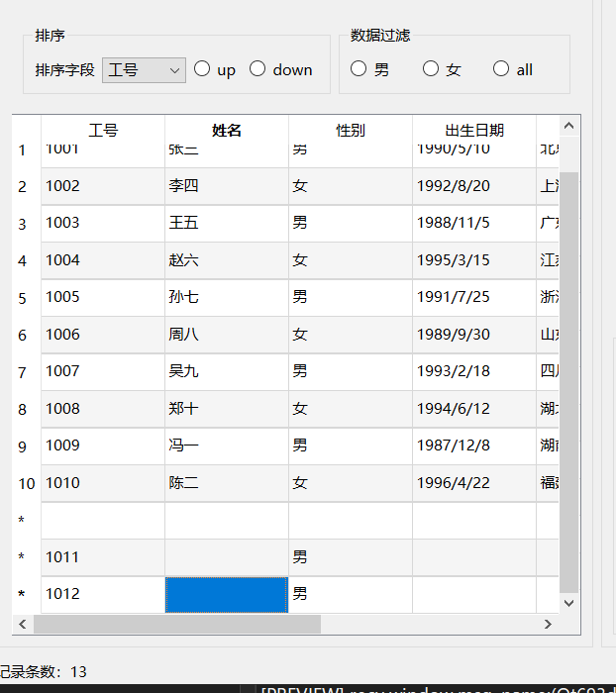The image size is (616, 693).
Task: Click birth date 1991/7/25
Action: [474, 297]
